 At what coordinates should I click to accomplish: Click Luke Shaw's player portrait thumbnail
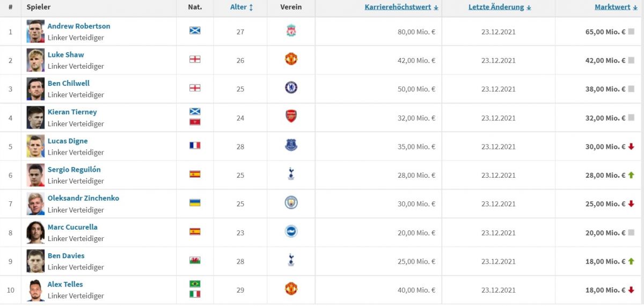coord(35,60)
